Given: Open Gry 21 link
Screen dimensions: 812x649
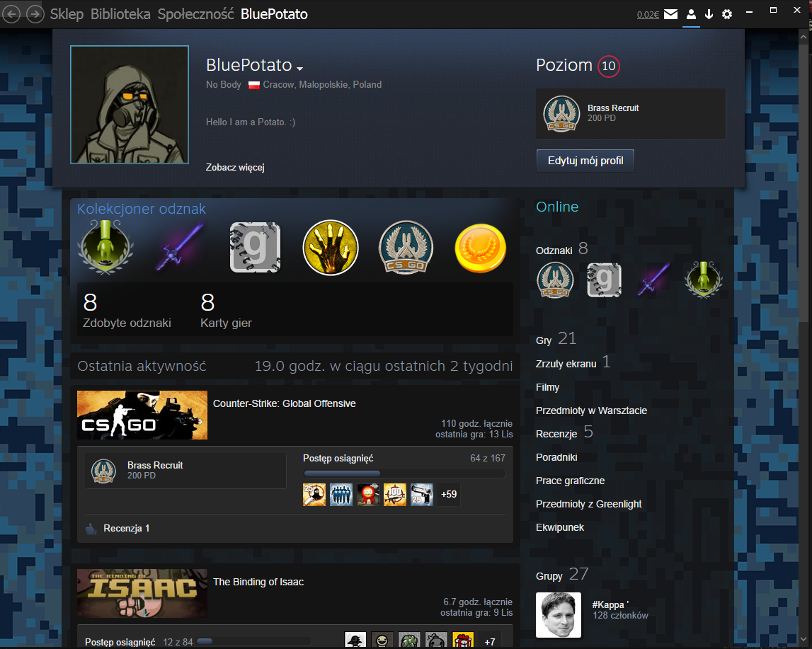Looking at the screenshot, I should [556, 339].
